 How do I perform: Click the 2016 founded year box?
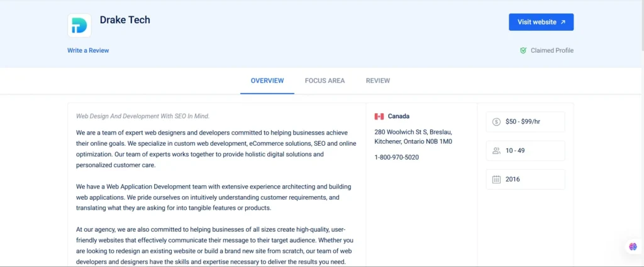[x=525, y=179]
